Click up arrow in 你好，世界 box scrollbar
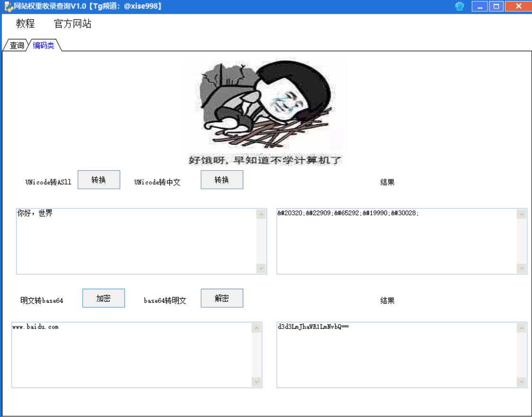This screenshot has width=532, height=417. 261,214
